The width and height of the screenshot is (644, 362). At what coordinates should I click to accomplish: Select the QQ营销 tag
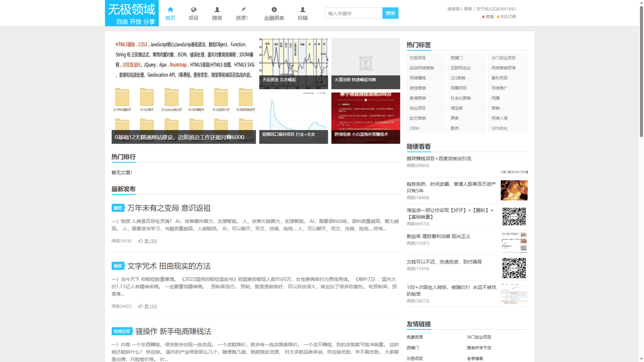[x=466, y=78]
